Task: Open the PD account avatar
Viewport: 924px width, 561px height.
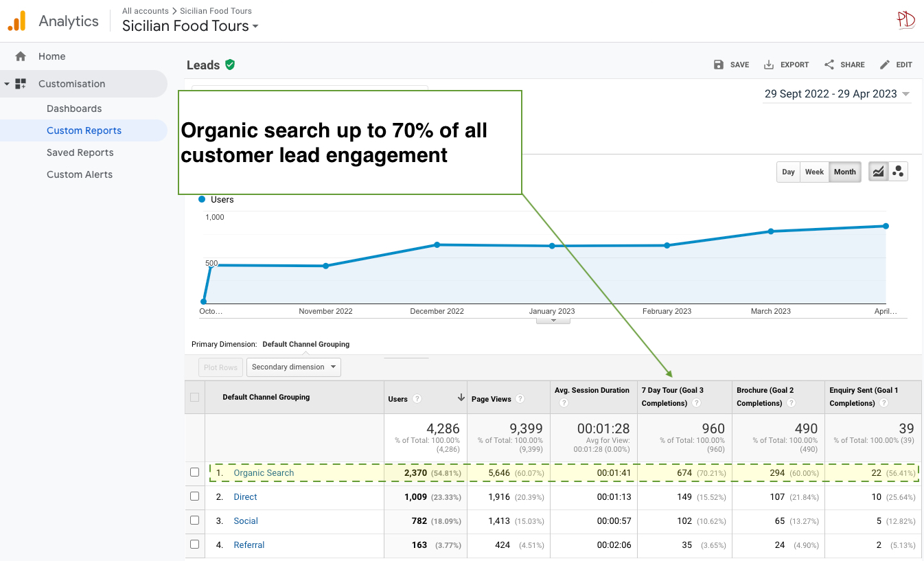Action: [906, 20]
